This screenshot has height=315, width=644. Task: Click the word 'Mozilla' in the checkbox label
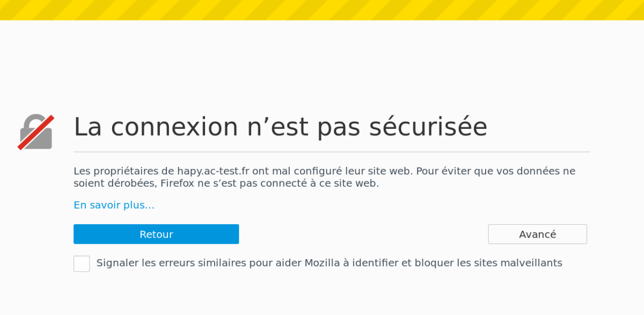(x=322, y=263)
